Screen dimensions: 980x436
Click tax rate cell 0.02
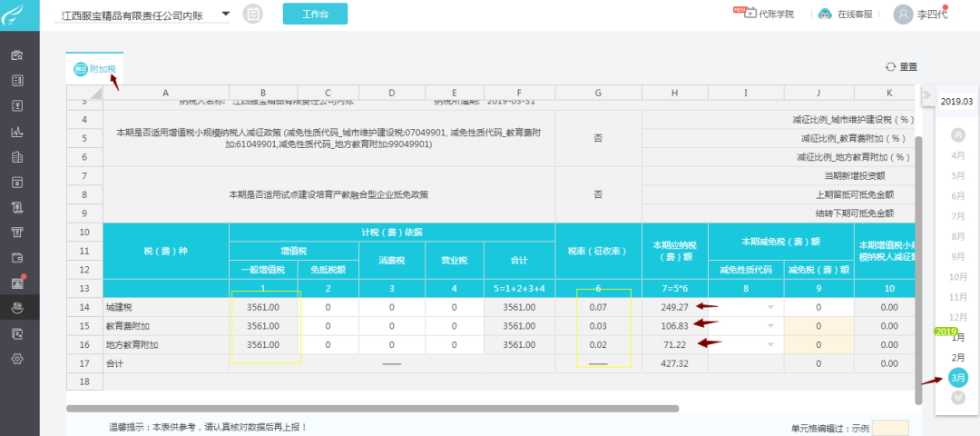598,344
